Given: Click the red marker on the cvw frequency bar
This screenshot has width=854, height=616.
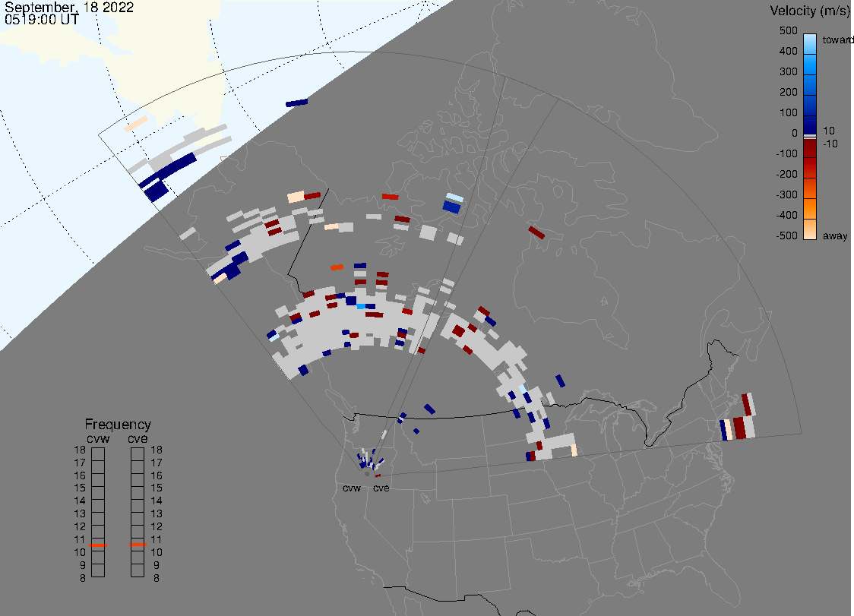Looking at the screenshot, I should [98, 545].
